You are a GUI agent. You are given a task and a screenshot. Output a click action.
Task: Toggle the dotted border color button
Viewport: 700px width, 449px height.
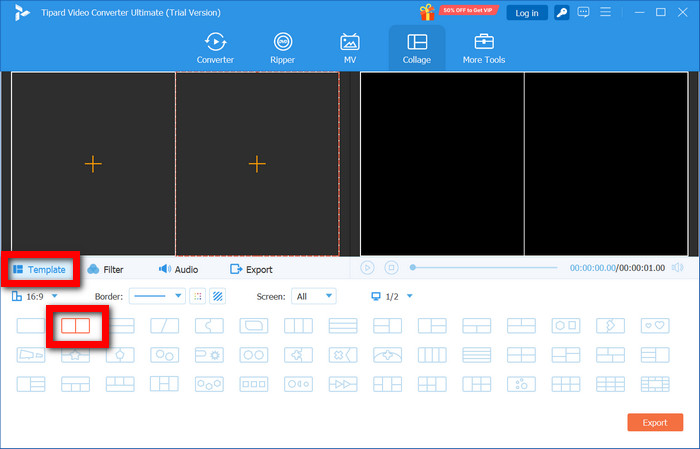point(197,296)
